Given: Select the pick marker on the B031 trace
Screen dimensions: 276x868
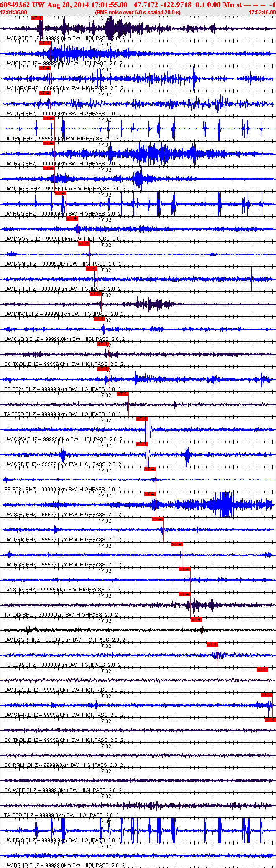Looking at the screenshot, I should 150,469.
